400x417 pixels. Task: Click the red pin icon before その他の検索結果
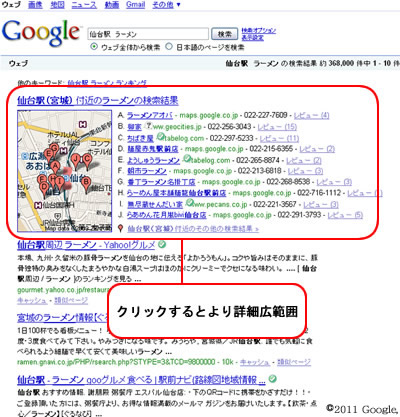(x=121, y=228)
